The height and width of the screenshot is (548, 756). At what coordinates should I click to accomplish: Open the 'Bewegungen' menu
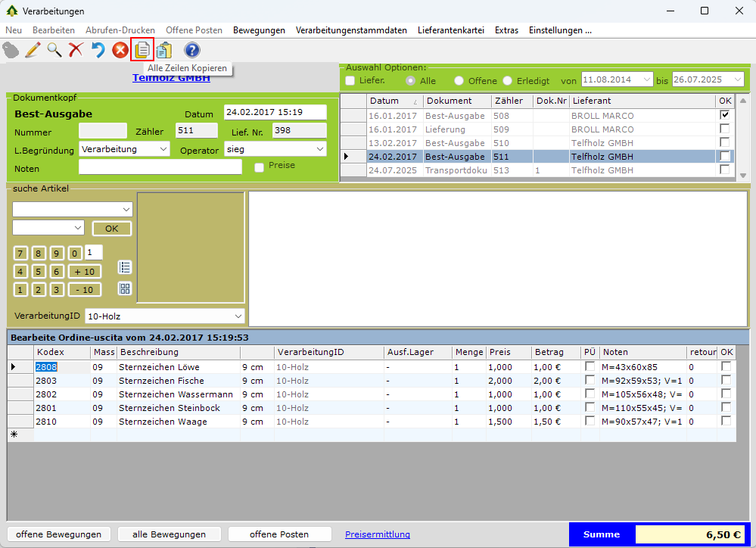click(x=259, y=30)
